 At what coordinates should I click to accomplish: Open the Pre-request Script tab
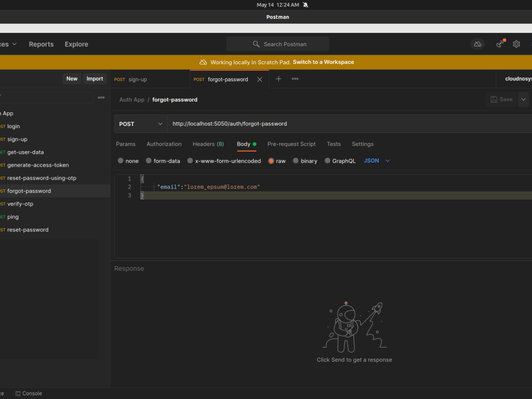pyautogui.click(x=292, y=144)
